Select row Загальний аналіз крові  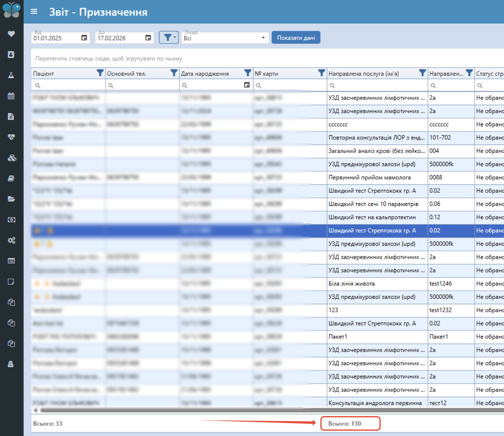point(267,151)
